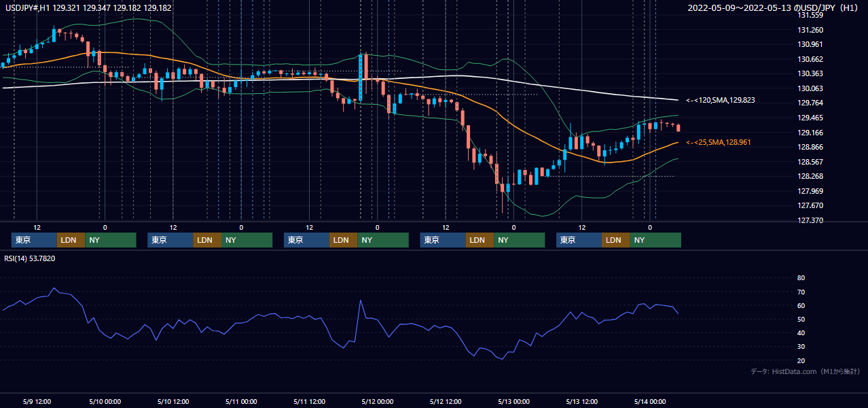Select price label 130.063 on axis
This screenshot has height=408, width=868.
pyautogui.click(x=810, y=88)
